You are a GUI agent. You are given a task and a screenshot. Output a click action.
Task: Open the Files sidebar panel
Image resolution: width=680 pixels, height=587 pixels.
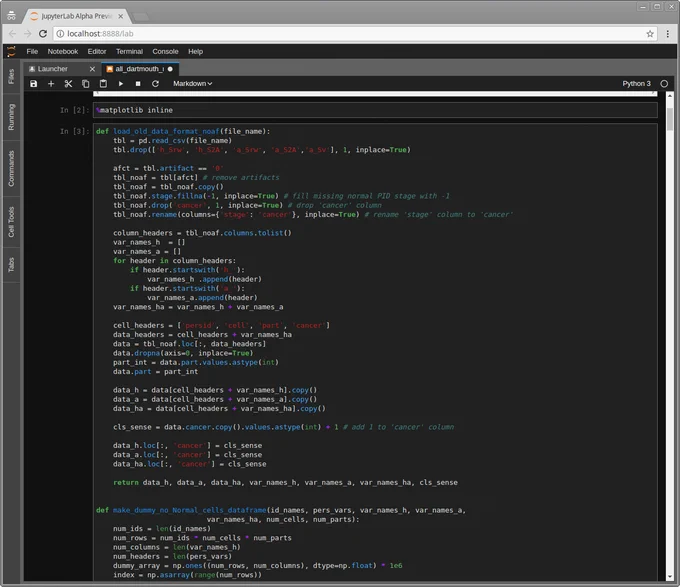click(11, 76)
